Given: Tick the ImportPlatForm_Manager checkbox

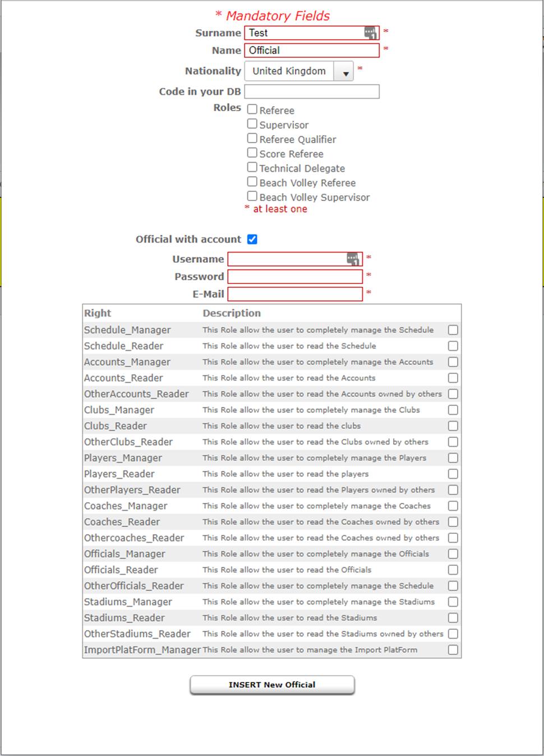Looking at the screenshot, I should pos(453,650).
